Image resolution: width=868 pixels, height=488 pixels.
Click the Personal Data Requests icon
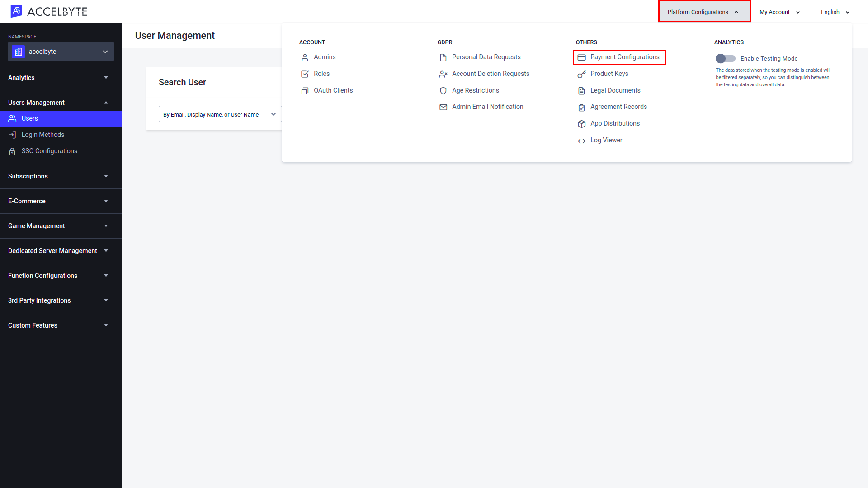pos(443,56)
